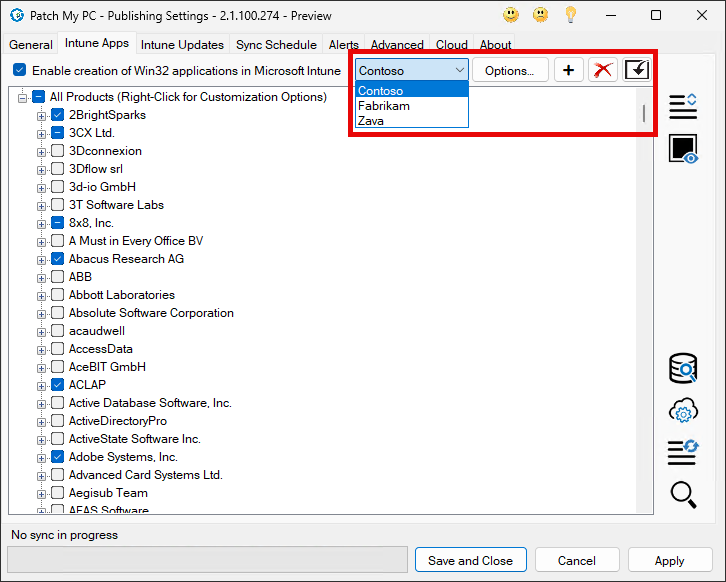Click the magnifying glass search icon
This screenshot has width=726, height=582.
click(x=683, y=495)
